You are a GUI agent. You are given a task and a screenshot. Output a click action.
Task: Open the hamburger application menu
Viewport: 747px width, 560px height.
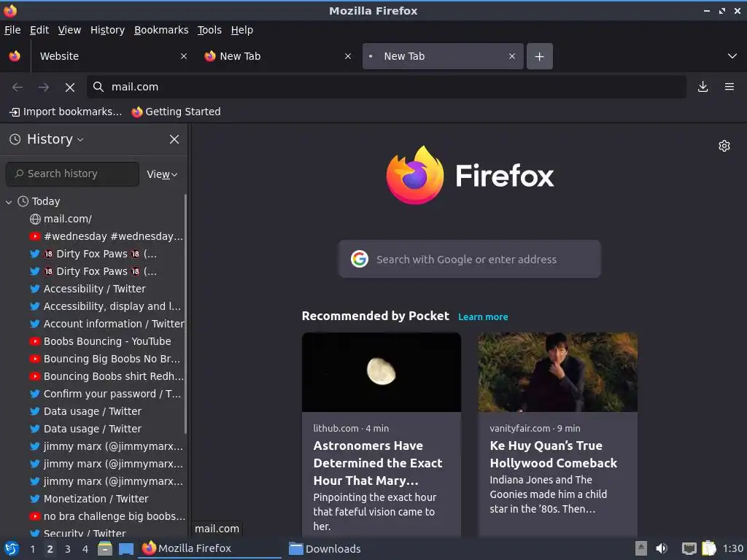[729, 87]
